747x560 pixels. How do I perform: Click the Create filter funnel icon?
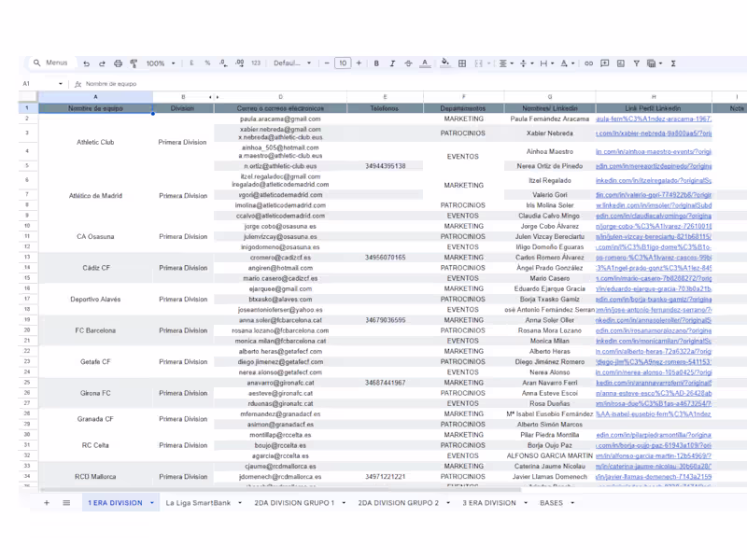click(x=637, y=63)
